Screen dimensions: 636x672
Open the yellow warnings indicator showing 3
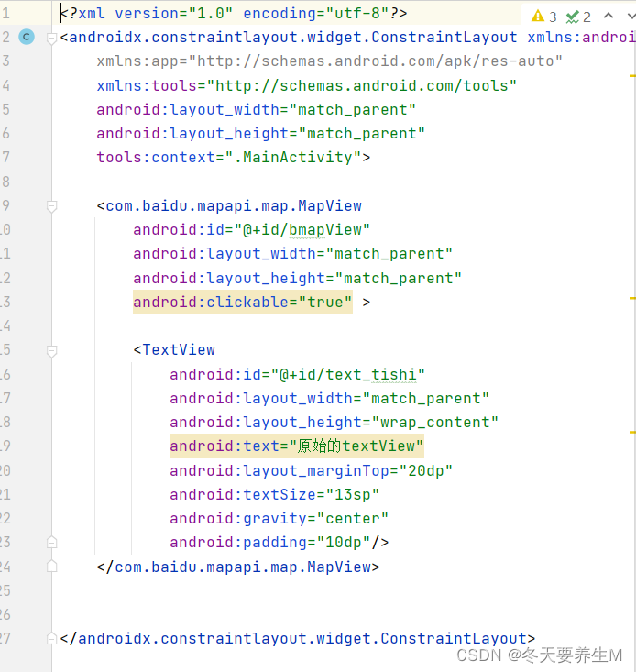tap(544, 17)
